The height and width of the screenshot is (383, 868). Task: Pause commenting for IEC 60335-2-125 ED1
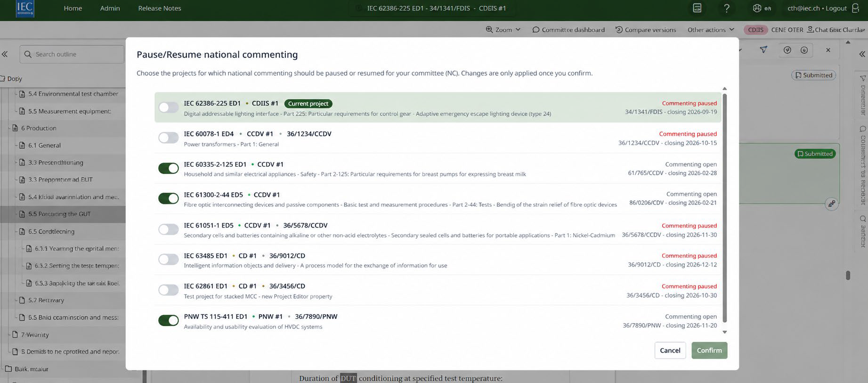(168, 168)
